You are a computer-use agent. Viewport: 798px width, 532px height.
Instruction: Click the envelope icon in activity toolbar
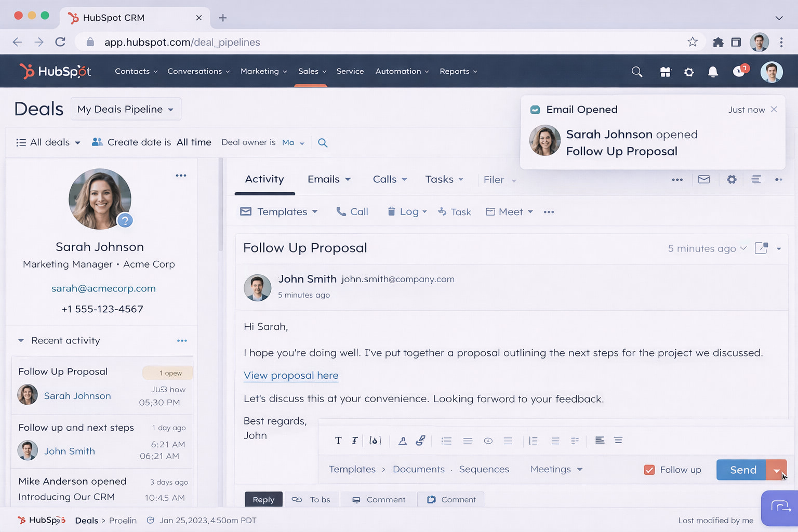point(704,179)
